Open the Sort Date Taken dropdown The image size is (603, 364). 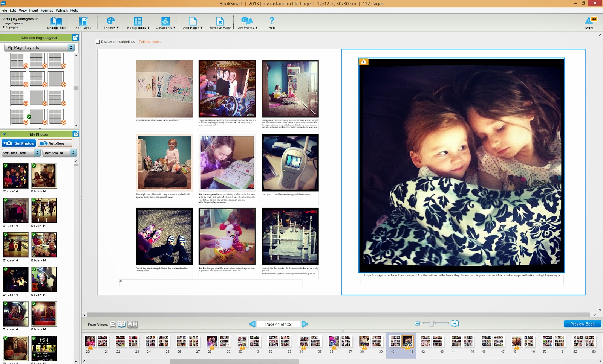21,153
